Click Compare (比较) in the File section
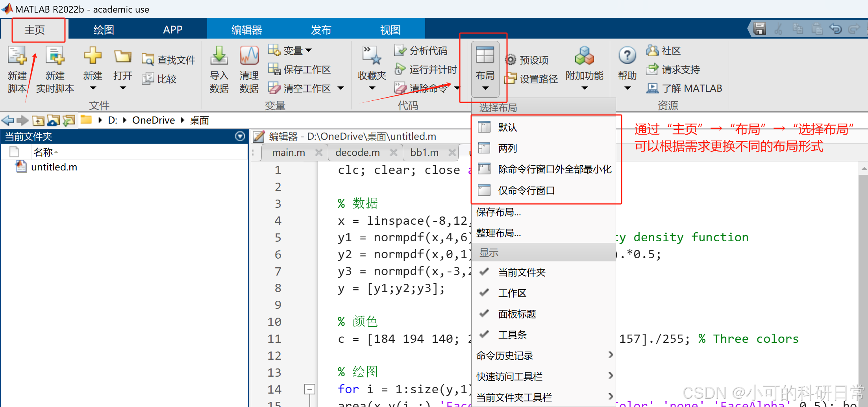The height and width of the screenshot is (407, 868). pyautogui.click(x=159, y=79)
